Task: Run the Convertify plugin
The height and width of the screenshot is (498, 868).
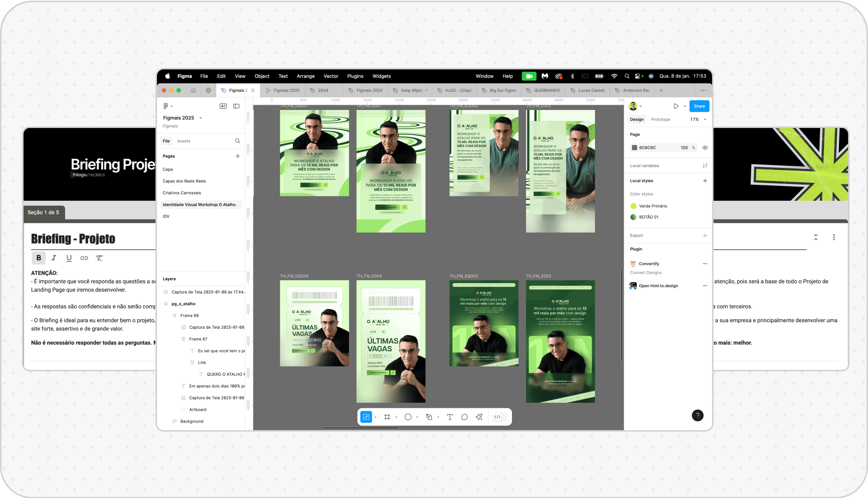Action: [649, 264]
